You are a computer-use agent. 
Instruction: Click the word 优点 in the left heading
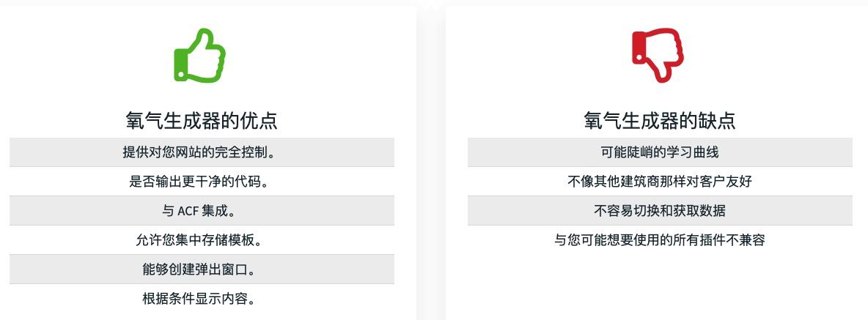tap(259, 120)
